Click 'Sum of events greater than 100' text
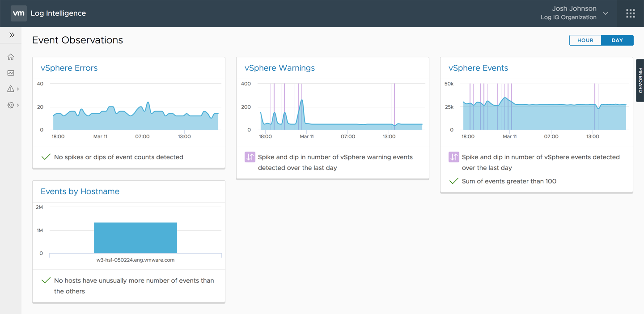Image resolution: width=644 pixels, height=314 pixels. pyautogui.click(x=509, y=181)
